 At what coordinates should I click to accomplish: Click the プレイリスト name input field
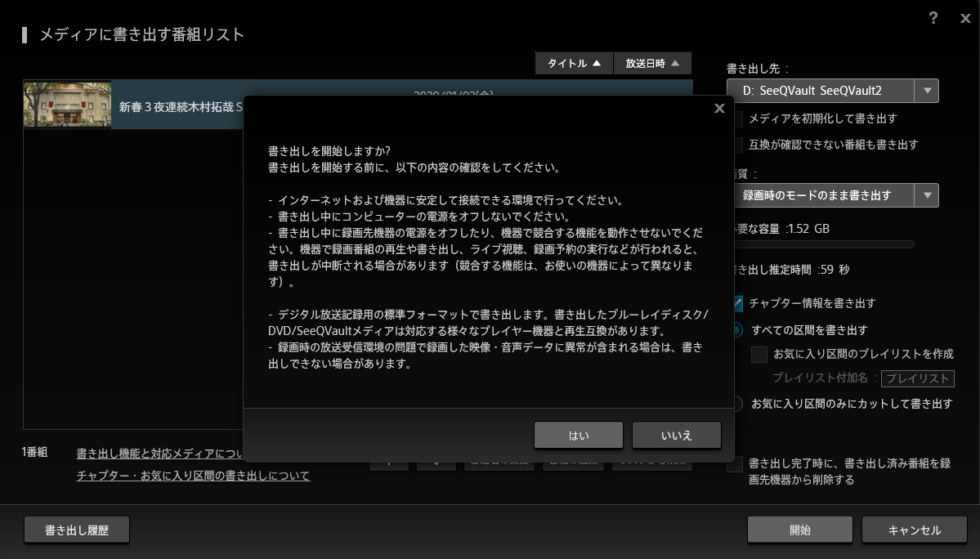coord(918,378)
